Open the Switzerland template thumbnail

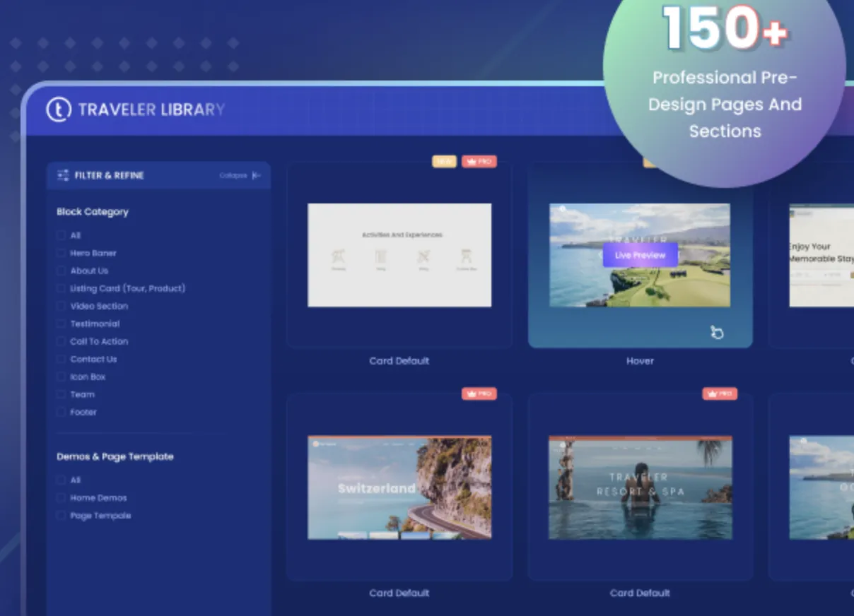399,487
